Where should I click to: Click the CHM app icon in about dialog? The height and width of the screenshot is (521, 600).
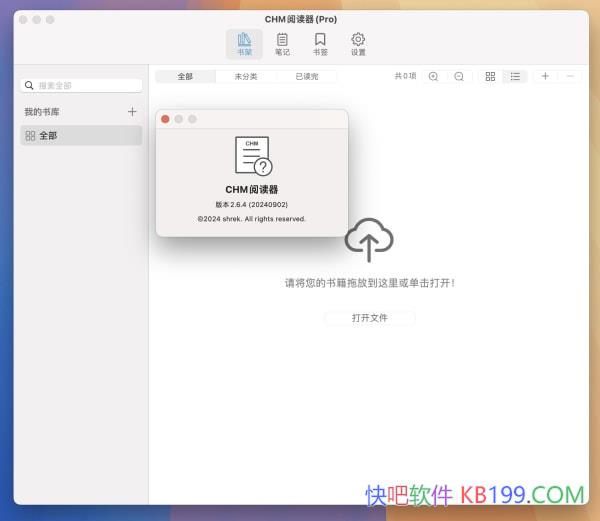[x=252, y=156]
